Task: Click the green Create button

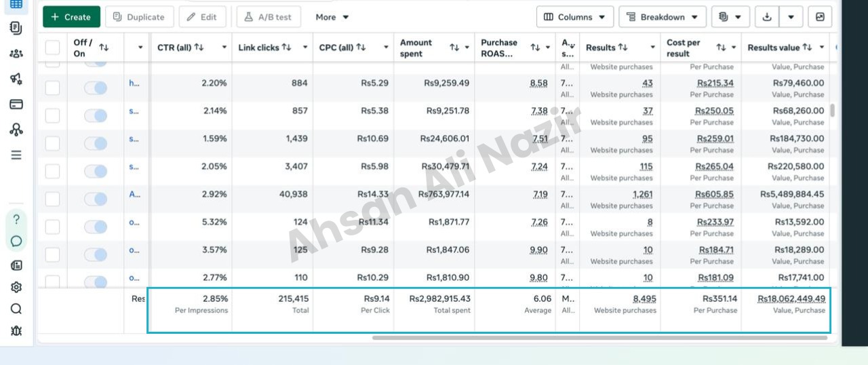Action: point(71,17)
